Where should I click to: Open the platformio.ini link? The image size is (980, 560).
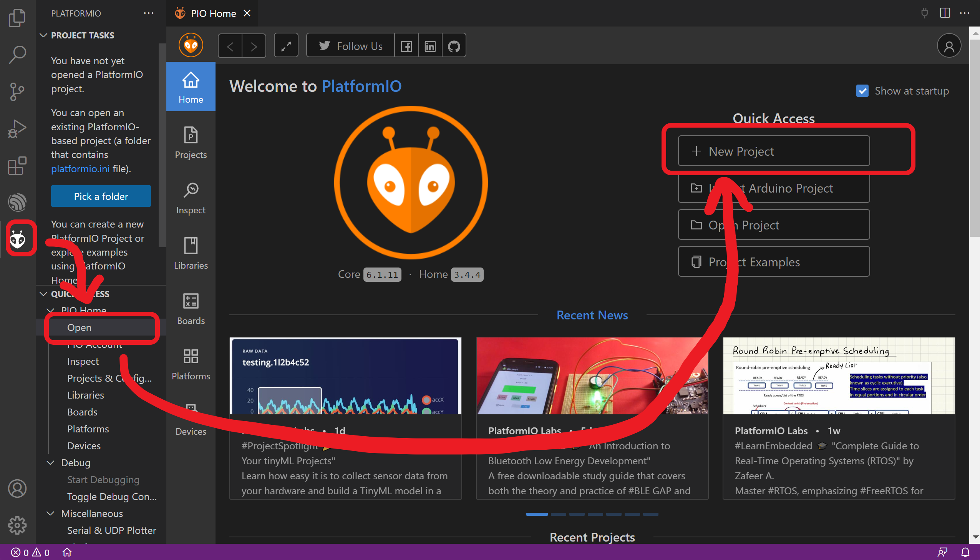pos(80,168)
